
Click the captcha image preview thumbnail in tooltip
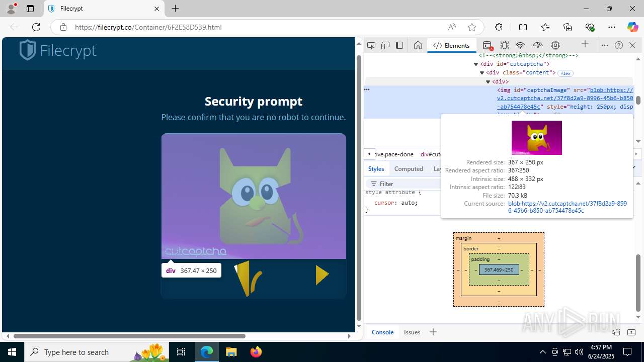click(x=536, y=138)
